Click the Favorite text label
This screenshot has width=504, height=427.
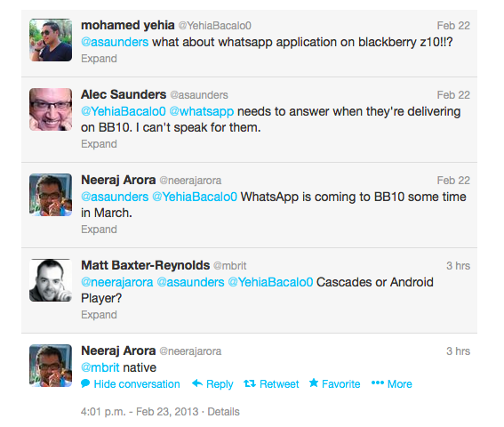(x=340, y=384)
